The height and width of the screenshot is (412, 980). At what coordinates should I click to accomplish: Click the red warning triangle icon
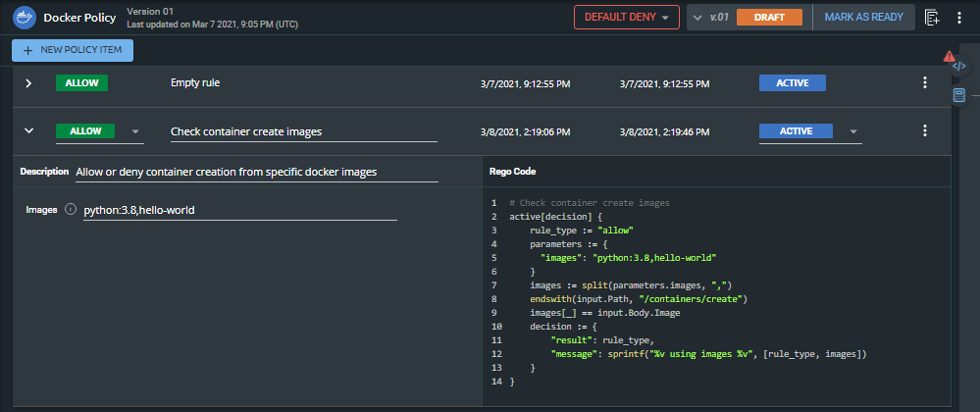pyautogui.click(x=949, y=56)
